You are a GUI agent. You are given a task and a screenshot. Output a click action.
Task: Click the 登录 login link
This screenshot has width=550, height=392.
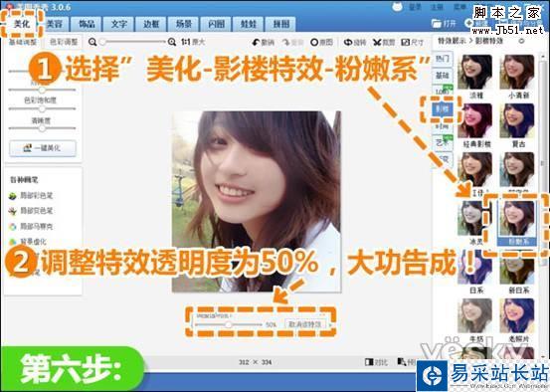(x=416, y=7)
